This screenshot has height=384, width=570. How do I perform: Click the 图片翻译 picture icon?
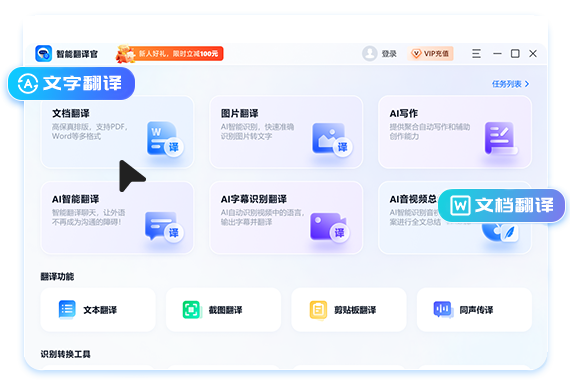point(332,140)
